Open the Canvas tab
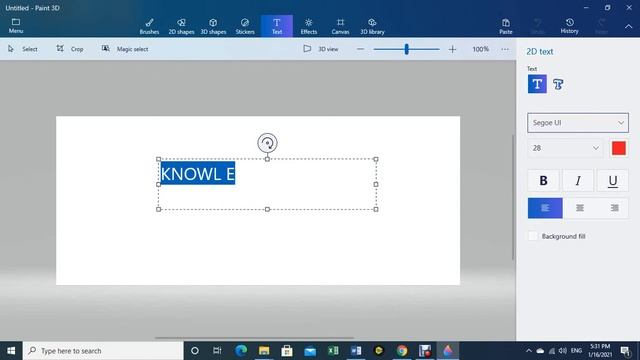This screenshot has height=360, width=640. [340, 26]
